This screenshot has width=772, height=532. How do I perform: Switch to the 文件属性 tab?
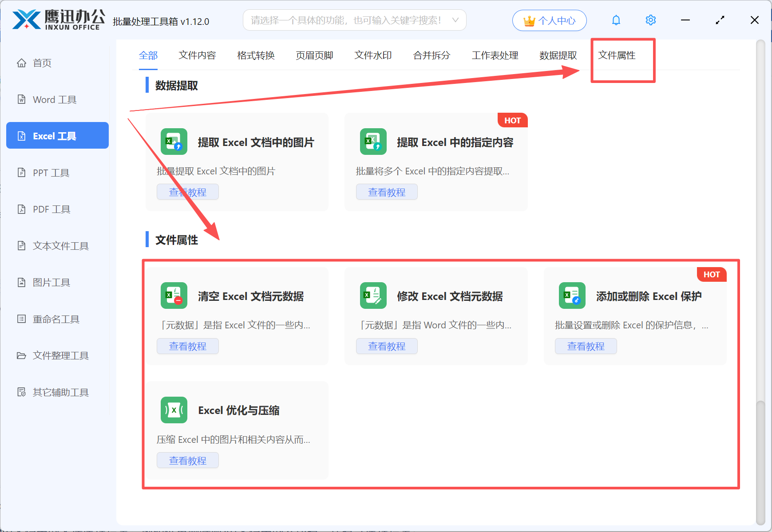(x=617, y=55)
